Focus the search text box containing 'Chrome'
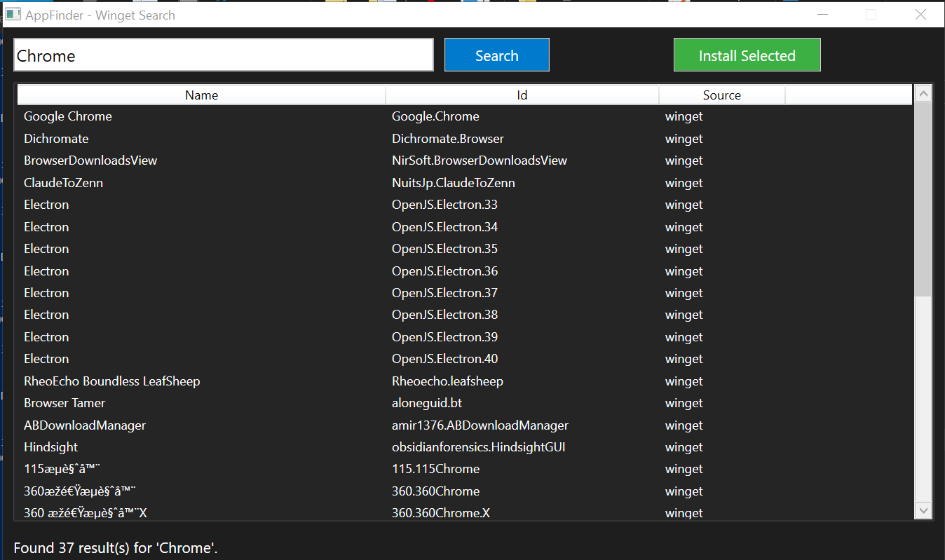Screen dimensions: 945x560 (223, 55)
